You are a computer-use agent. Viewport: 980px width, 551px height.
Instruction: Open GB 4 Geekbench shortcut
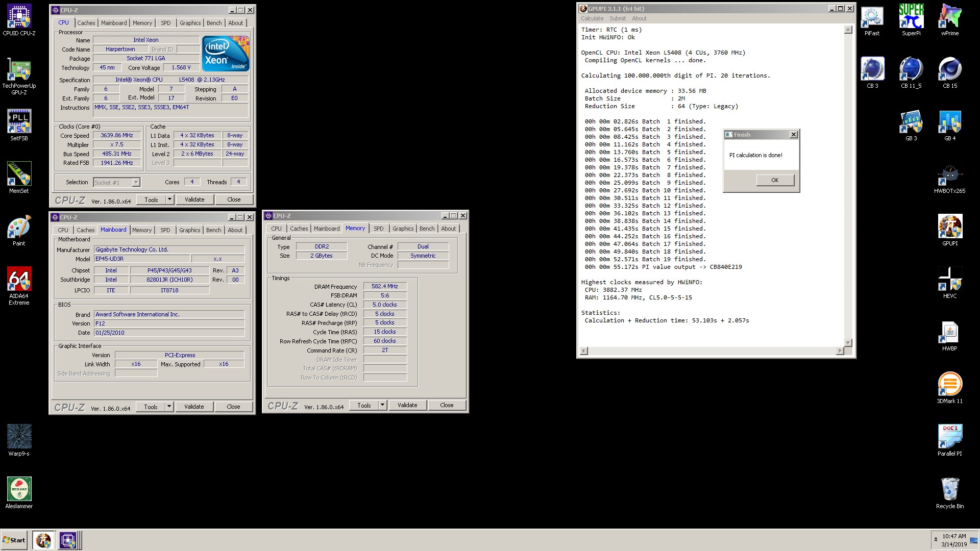[x=950, y=126]
